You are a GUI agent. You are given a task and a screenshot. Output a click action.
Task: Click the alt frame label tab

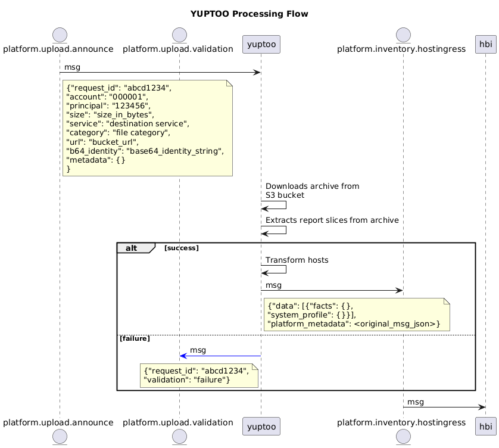pyautogui.click(x=136, y=248)
